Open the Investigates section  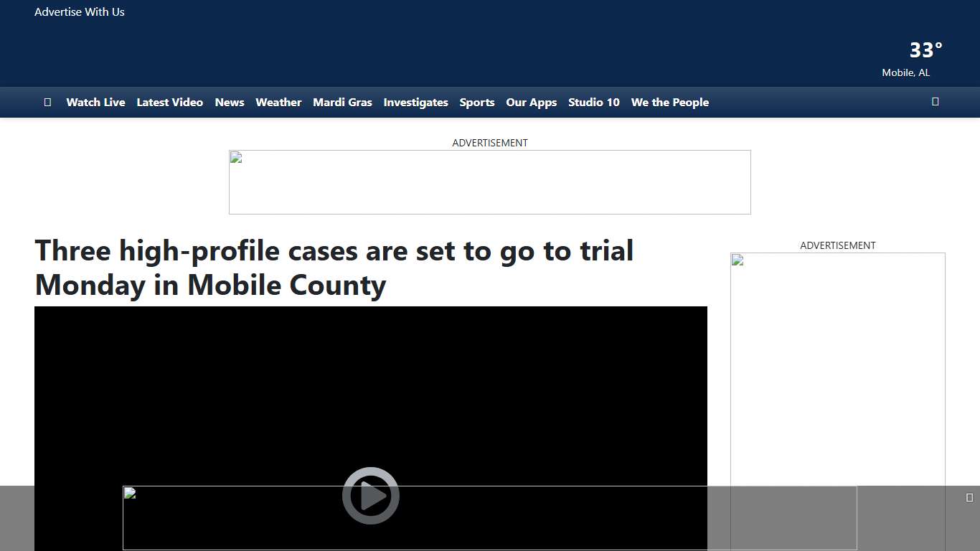pos(416,102)
